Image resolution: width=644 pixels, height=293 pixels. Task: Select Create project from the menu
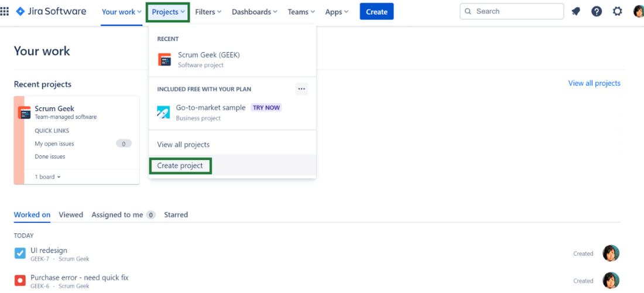click(x=180, y=166)
